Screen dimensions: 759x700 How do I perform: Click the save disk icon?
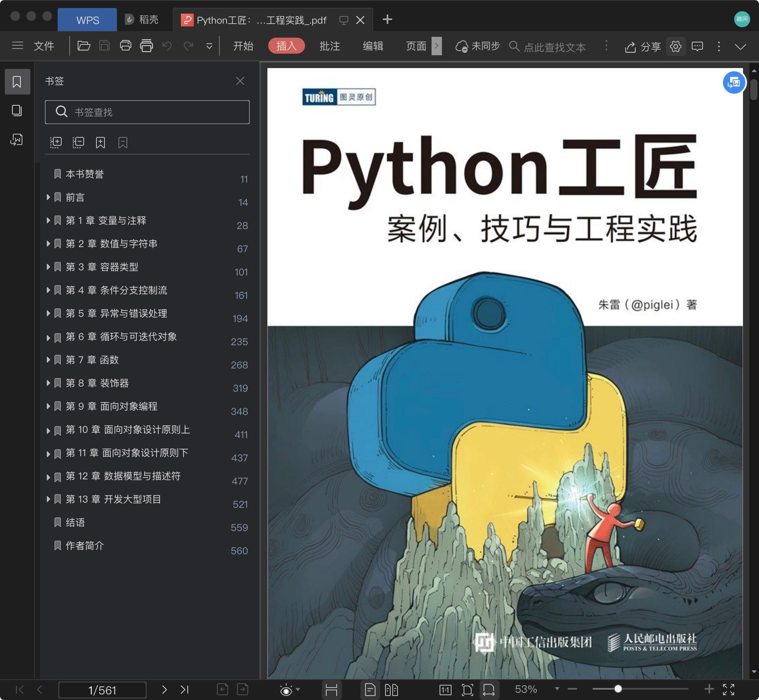click(104, 46)
